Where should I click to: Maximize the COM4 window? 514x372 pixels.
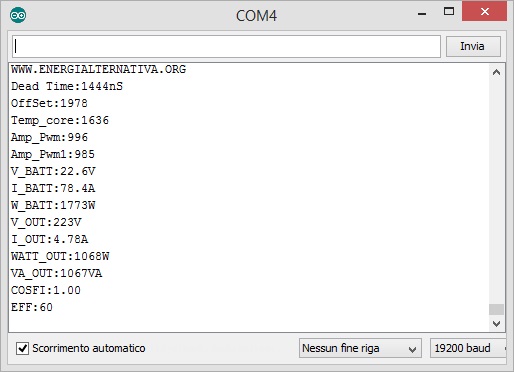[x=449, y=12]
